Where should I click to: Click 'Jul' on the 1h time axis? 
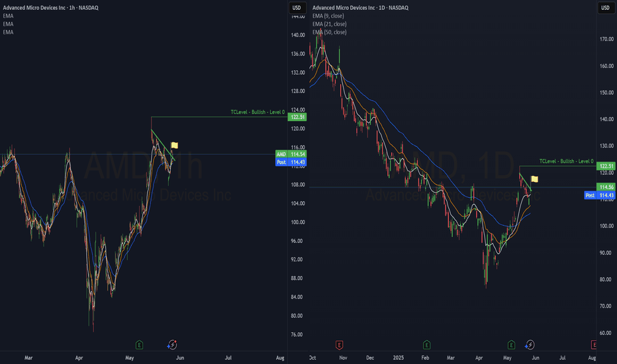point(228,357)
